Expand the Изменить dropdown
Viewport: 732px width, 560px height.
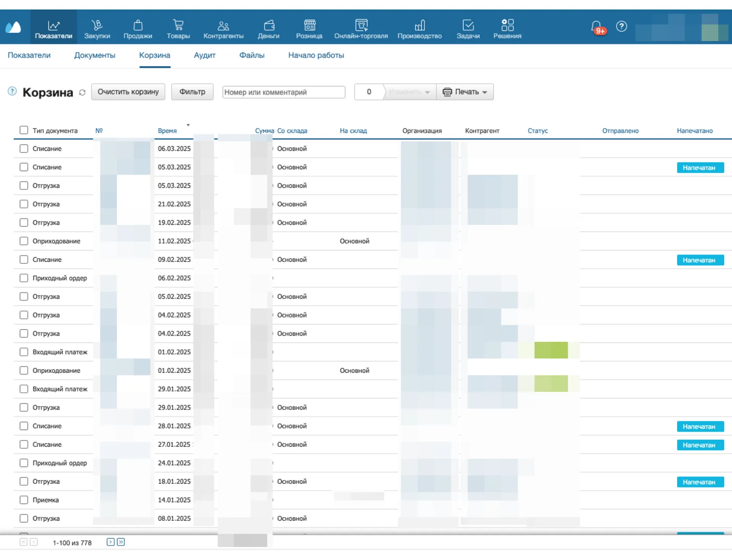[409, 92]
